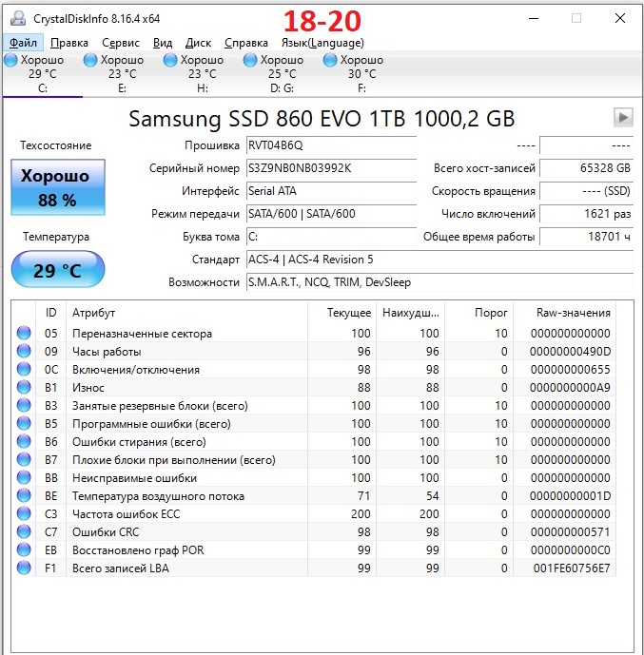Select the Износ attribute name
This screenshot has height=655, width=644.
(x=88, y=388)
